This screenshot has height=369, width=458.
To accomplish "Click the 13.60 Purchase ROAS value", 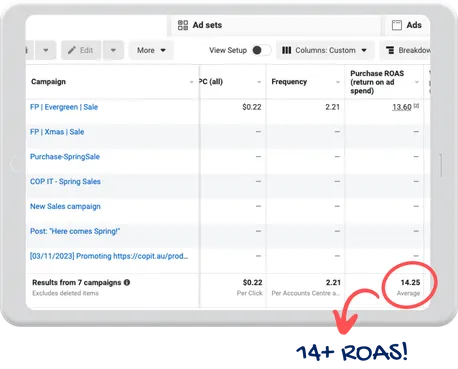I will (402, 107).
